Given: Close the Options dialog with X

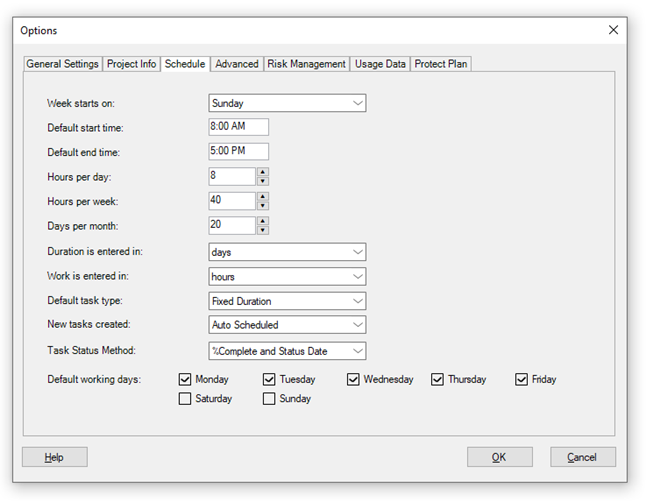Looking at the screenshot, I should click(613, 30).
